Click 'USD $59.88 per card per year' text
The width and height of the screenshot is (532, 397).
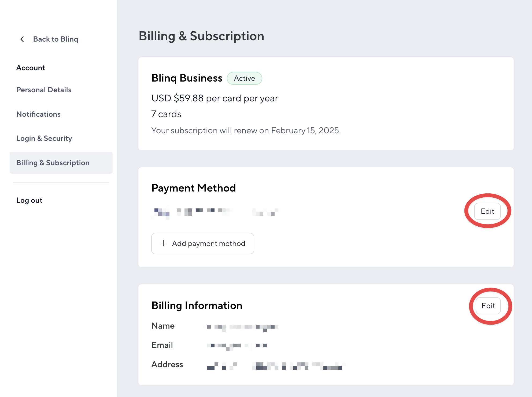click(x=215, y=98)
